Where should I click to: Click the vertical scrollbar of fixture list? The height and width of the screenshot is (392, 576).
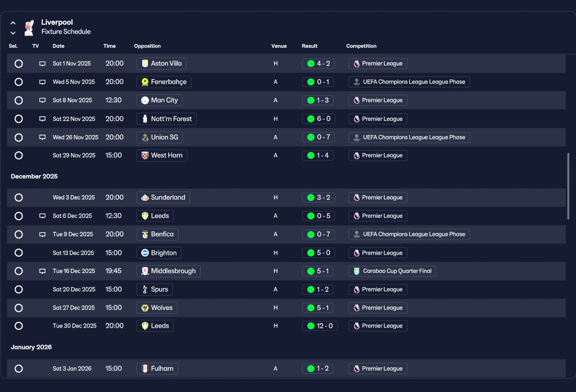pos(568,186)
